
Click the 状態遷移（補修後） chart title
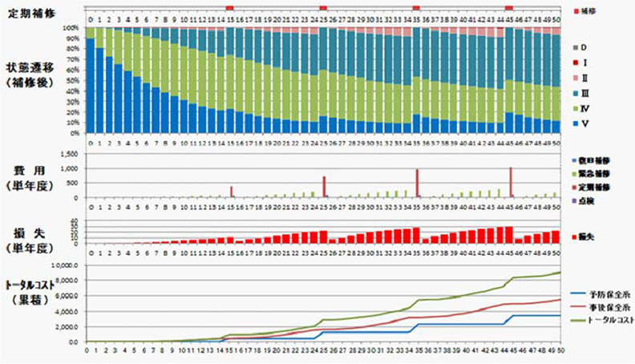point(30,71)
